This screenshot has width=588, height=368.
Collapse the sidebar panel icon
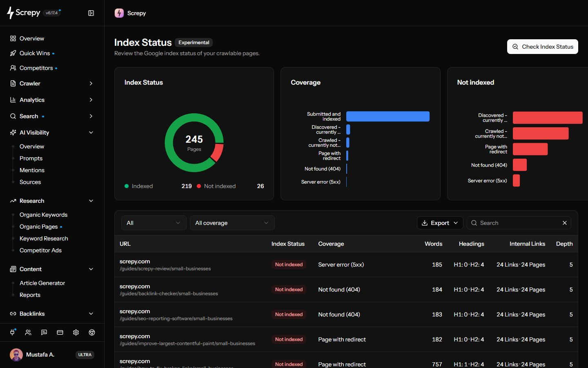[x=91, y=13]
